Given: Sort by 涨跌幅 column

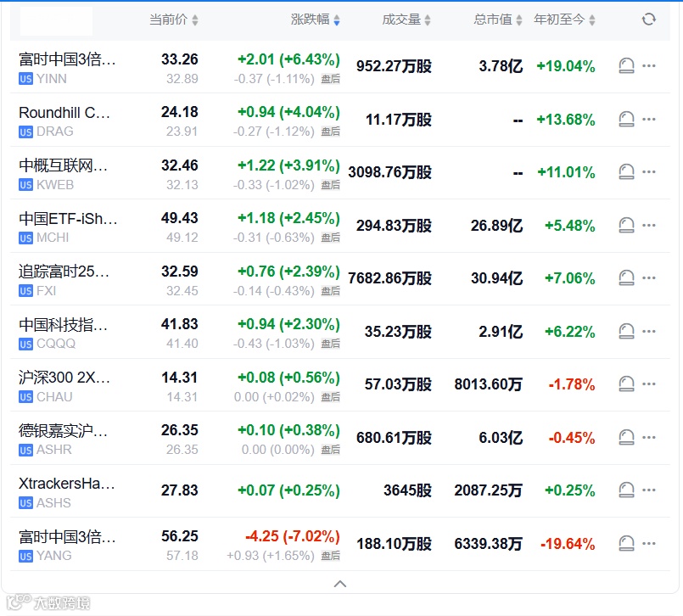Looking at the screenshot, I should click(316, 20).
